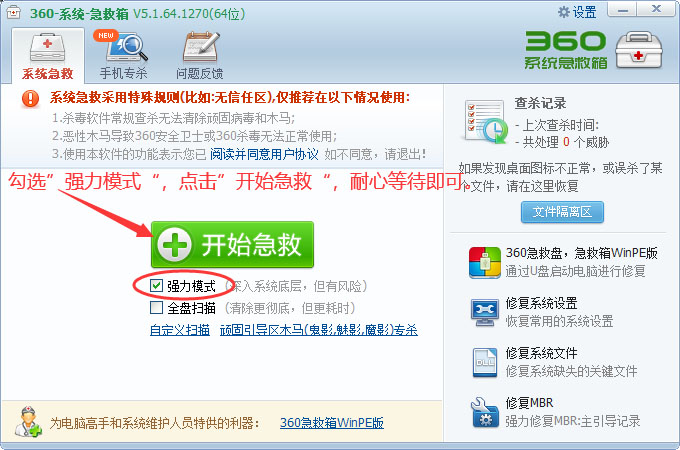Open the 自定义扫描 link
Image resolution: width=680 pixels, height=450 pixels.
click(x=180, y=330)
